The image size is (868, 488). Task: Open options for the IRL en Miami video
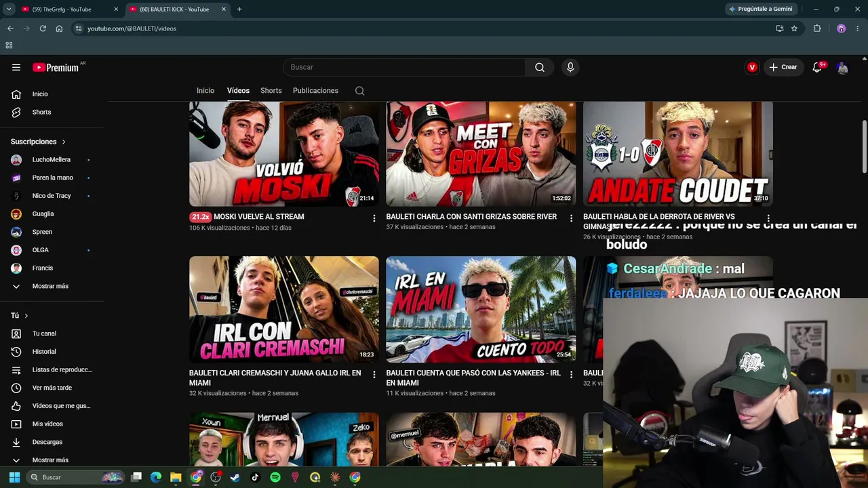[x=571, y=374]
